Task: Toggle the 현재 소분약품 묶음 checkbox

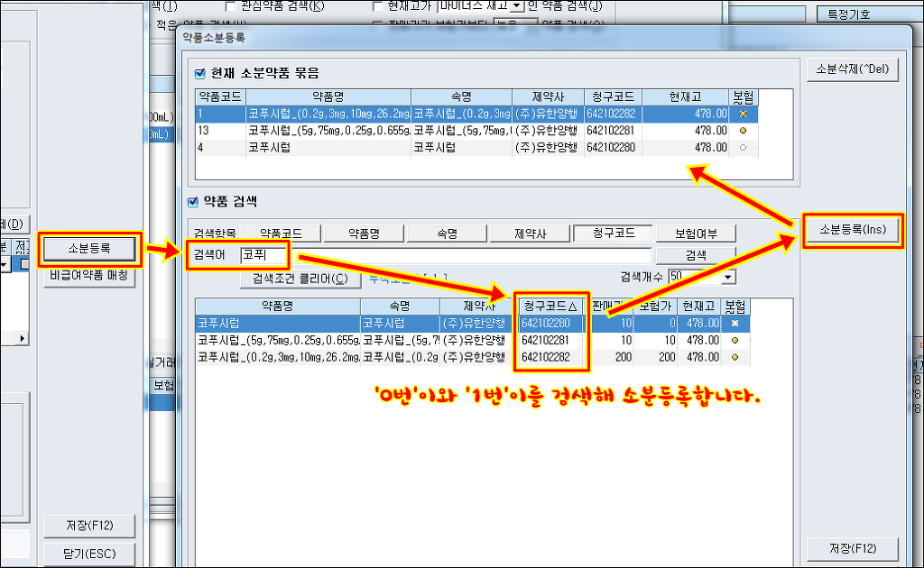Action: [201, 73]
